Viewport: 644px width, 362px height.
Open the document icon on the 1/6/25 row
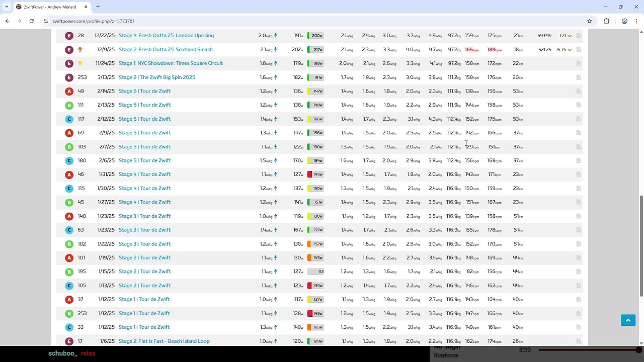(x=579, y=341)
